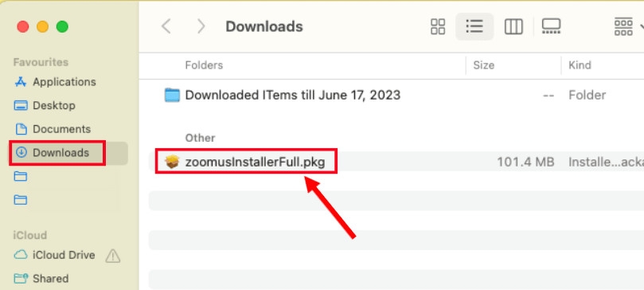Screen dimensions: 644x290
Task: Open Applications in the sidebar
Action: pyautogui.click(x=56, y=82)
